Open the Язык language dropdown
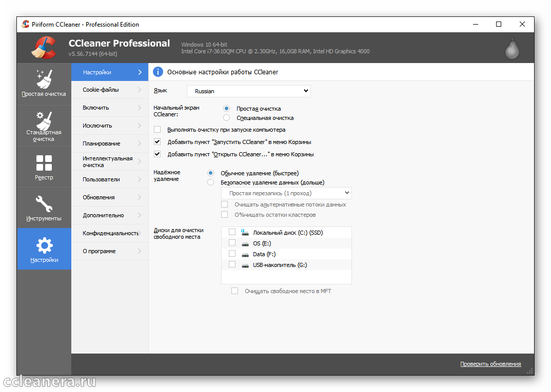The width and height of the screenshot is (551, 392). 248,91
